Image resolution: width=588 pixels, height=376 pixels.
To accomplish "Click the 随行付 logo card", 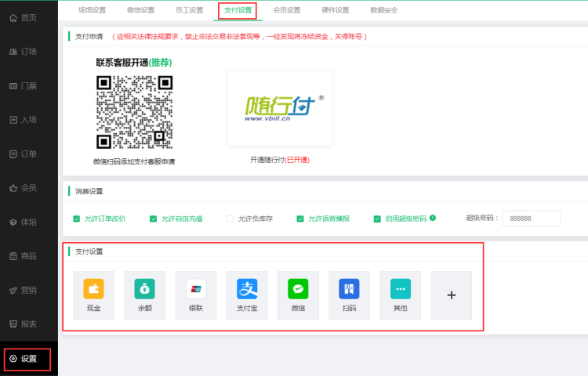I will [280, 108].
